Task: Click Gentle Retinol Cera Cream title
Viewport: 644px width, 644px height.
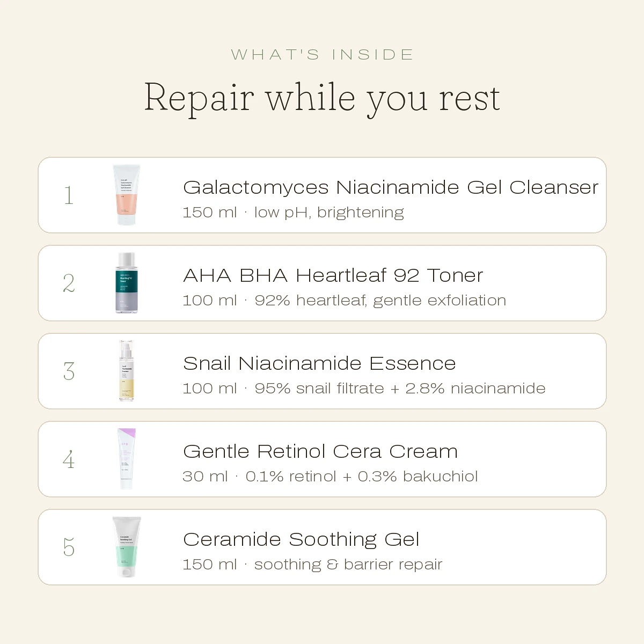Action: pos(320,451)
